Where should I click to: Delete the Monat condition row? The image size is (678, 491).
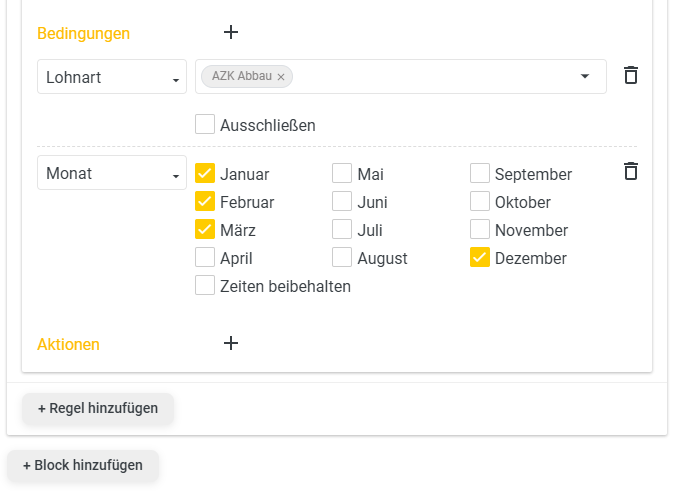click(631, 171)
